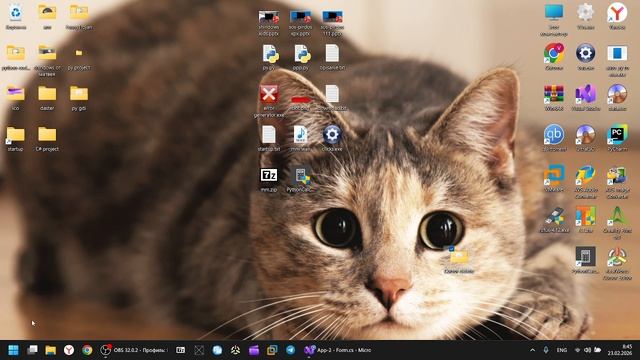Image resolution: width=640 pixels, height=360 pixels.
Task: Click the microphone icon in system tray
Action: 546,350
